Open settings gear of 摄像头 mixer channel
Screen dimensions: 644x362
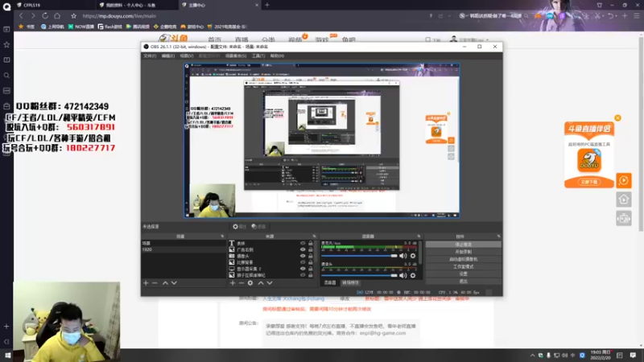[413, 275]
